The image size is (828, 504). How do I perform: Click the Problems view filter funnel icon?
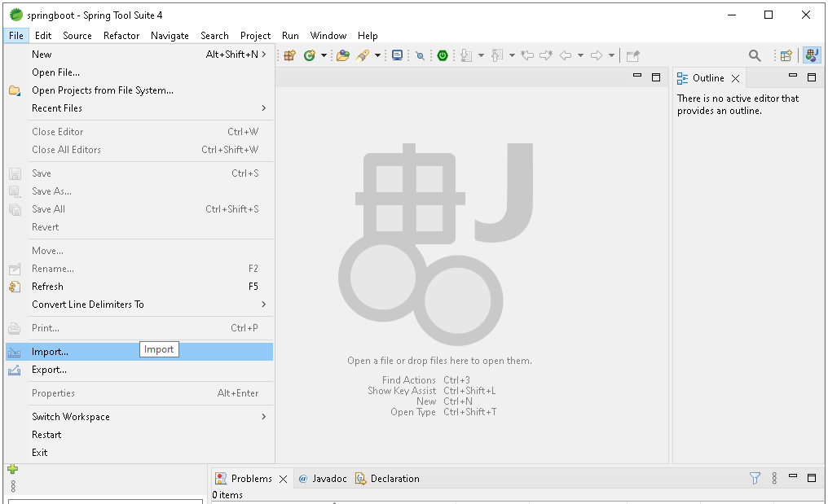755,478
